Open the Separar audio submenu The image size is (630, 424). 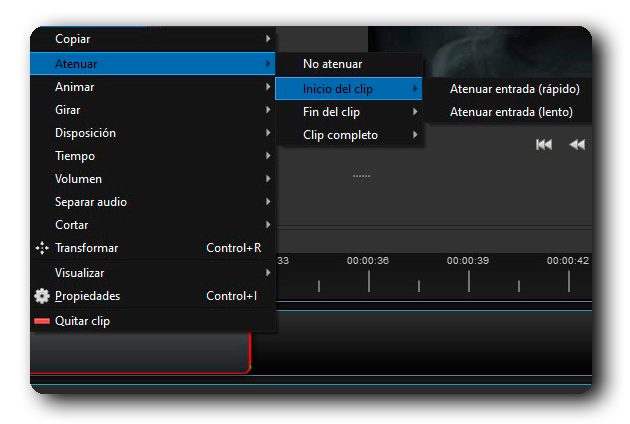click(x=153, y=201)
